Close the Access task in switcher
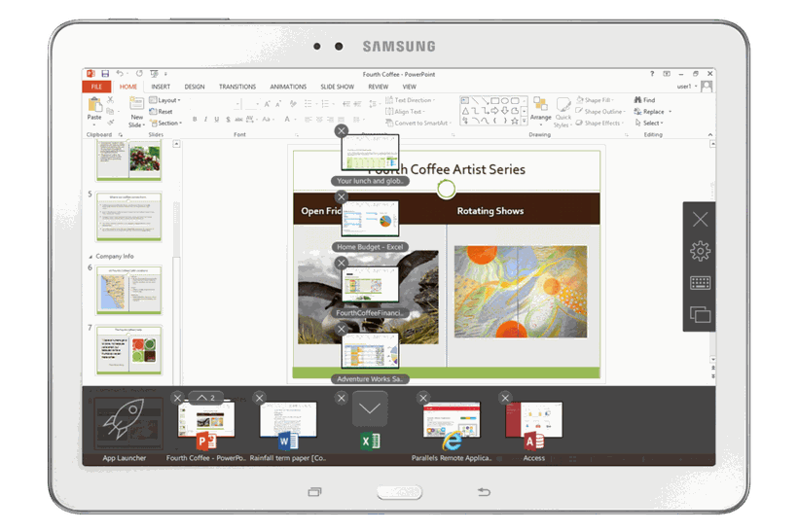 point(505,398)
